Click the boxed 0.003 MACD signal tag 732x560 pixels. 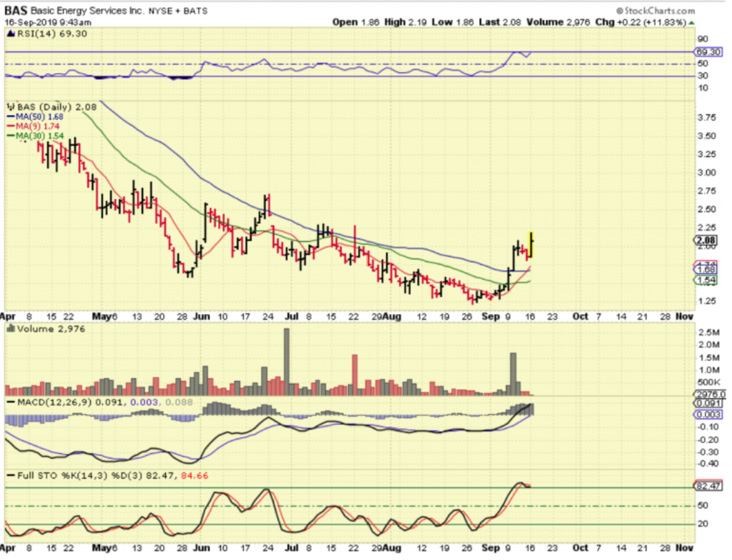coord(708,414)
